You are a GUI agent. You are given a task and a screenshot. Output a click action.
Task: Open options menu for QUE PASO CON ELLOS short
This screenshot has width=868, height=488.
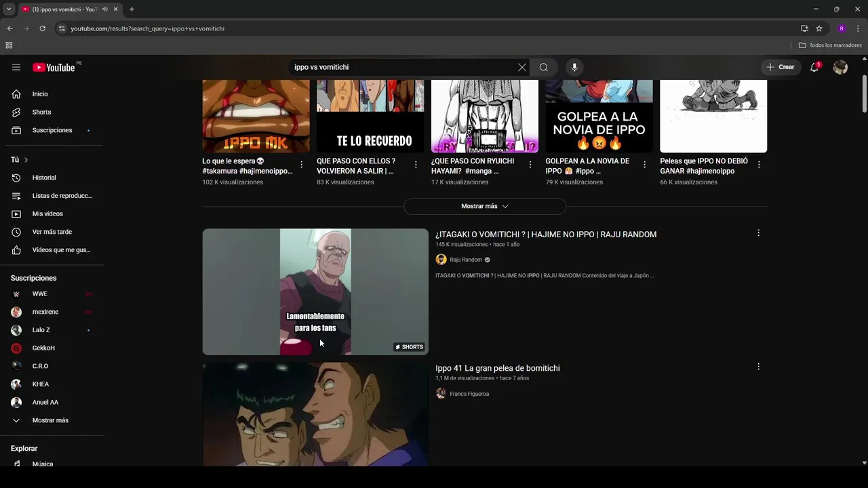416,165
